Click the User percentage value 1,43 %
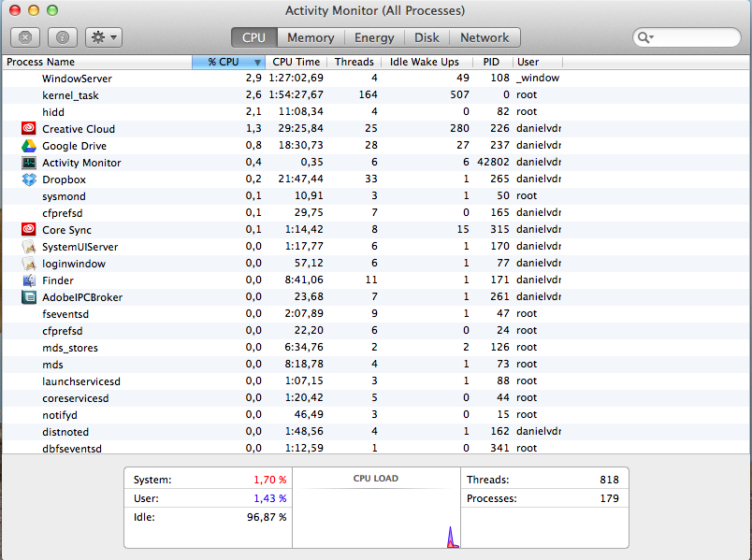 270,498
